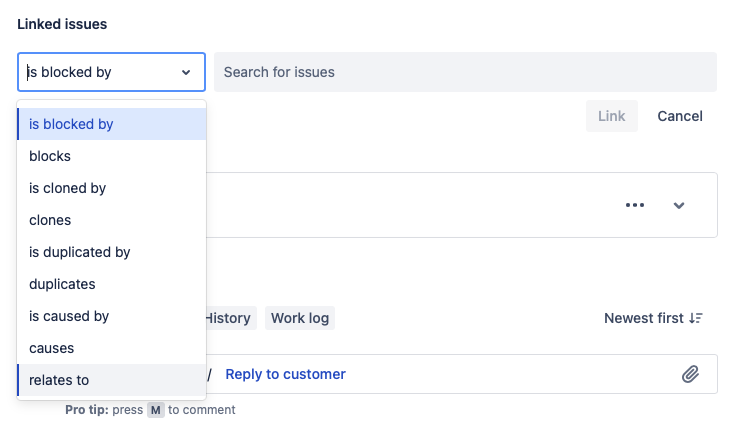Choose "relates to" link type
Viewport: 730px width, 433px height.
coord(111,380)
